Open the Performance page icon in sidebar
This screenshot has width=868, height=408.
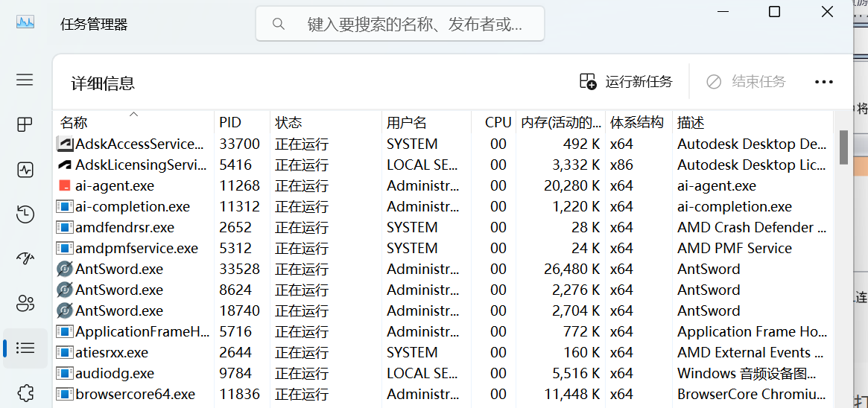pyautogui.click(x=25, y=170)
